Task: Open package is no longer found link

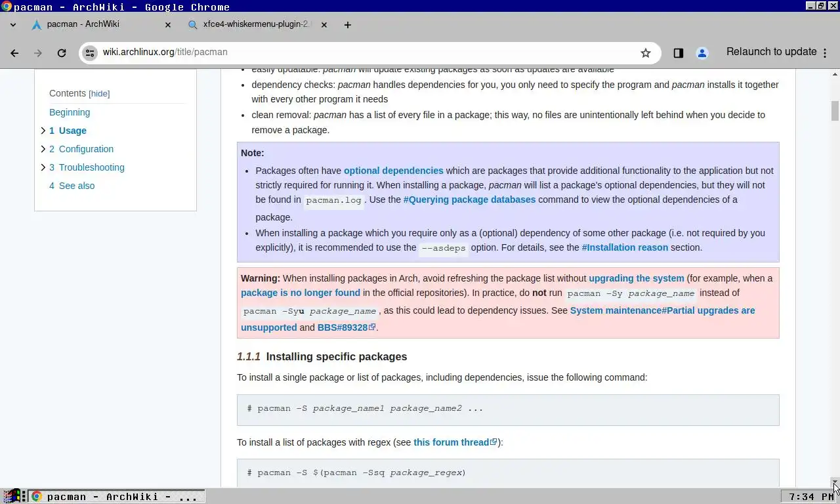Action: tap(301, 293)
